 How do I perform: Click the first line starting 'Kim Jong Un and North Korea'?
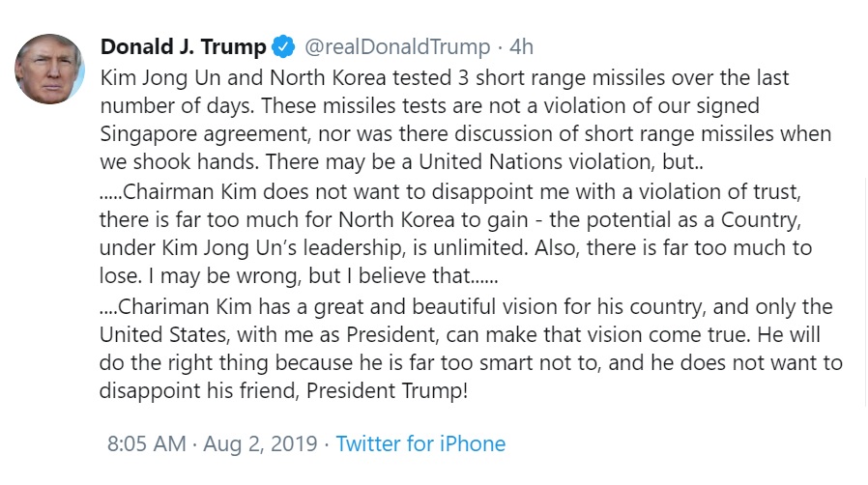tap(445, 78)
